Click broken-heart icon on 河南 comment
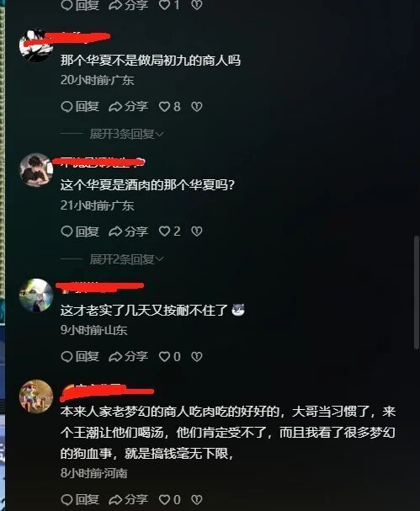 (196, 499)
